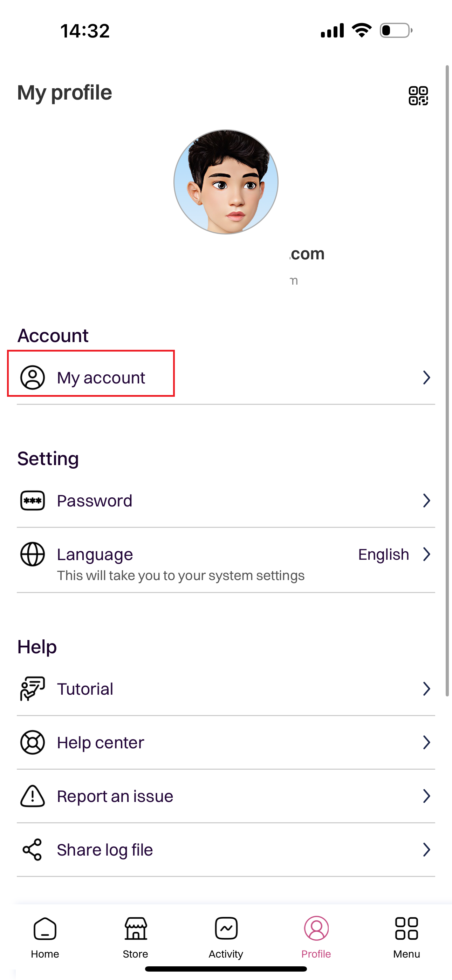Tap the Language globe icon
Image resolution: width=452 pixels, height=980 pixels.
pos(32,554)
